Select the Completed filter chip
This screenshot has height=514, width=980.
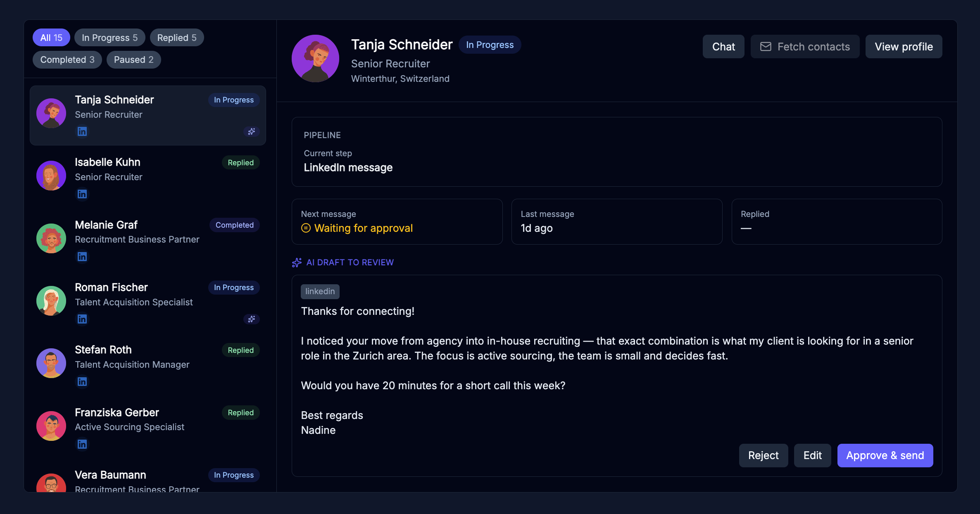tap(67, 59)
